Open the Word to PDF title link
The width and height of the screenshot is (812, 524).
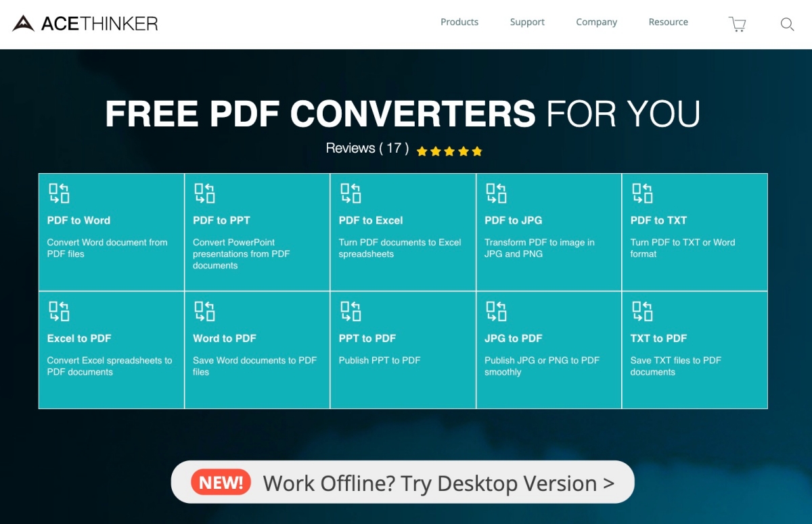pyautogui.click(x=225, y=338)
